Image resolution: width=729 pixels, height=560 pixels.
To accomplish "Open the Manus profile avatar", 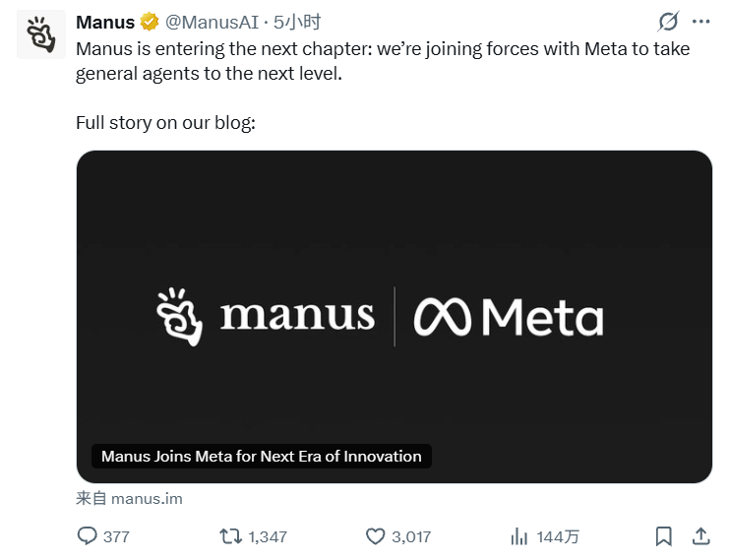I will tap(41, 36).
